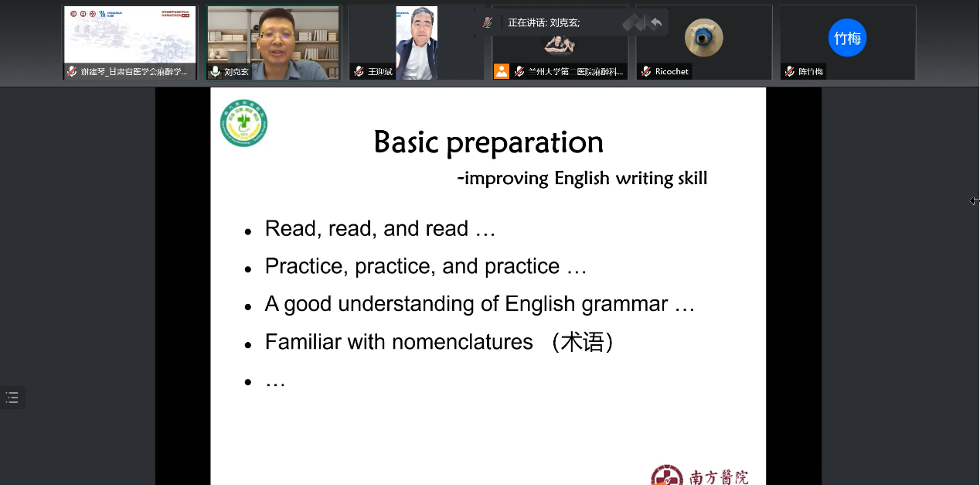Click the 正在讲话 speaker name label
980x485 pixels.
[543, 22]
